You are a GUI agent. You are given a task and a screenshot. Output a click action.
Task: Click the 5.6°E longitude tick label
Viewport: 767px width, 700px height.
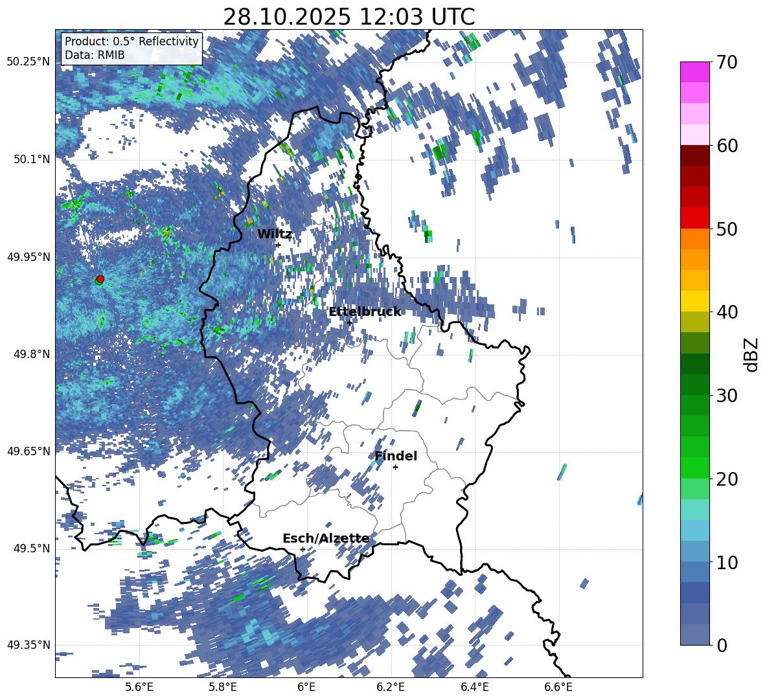coord(139,687)
